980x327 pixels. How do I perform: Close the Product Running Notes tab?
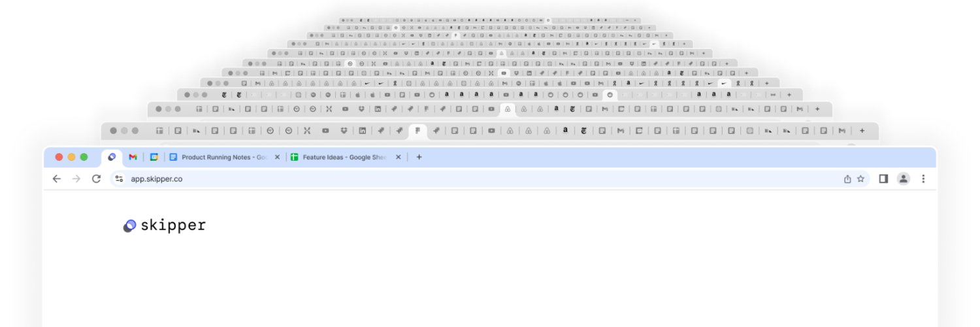277,157
